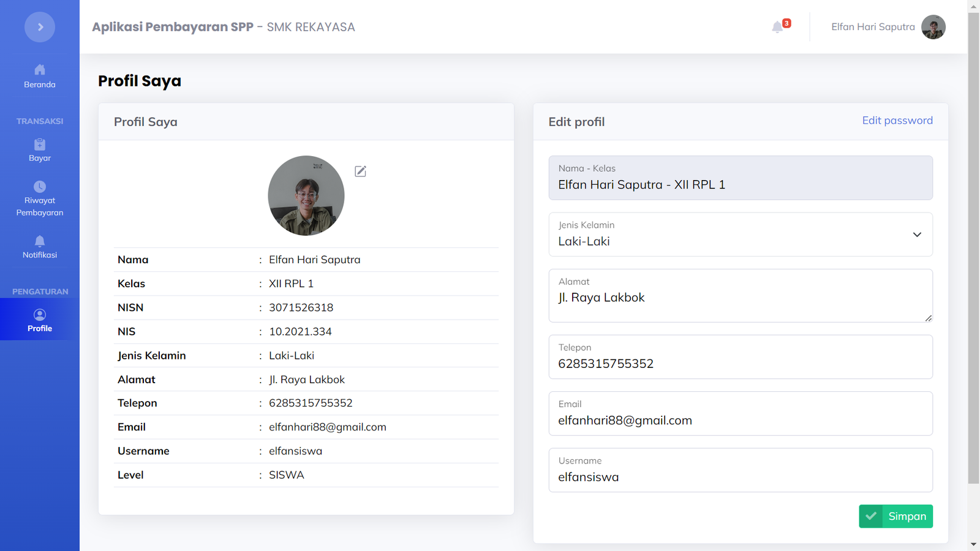Screen dimensions: 980x551
Task: Click the user avatar in top bar
Action: [933, 27]
